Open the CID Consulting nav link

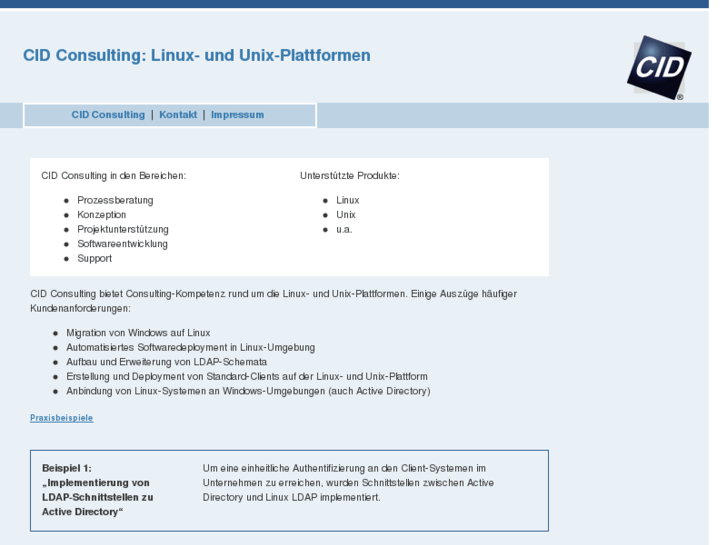coord(108,115)
